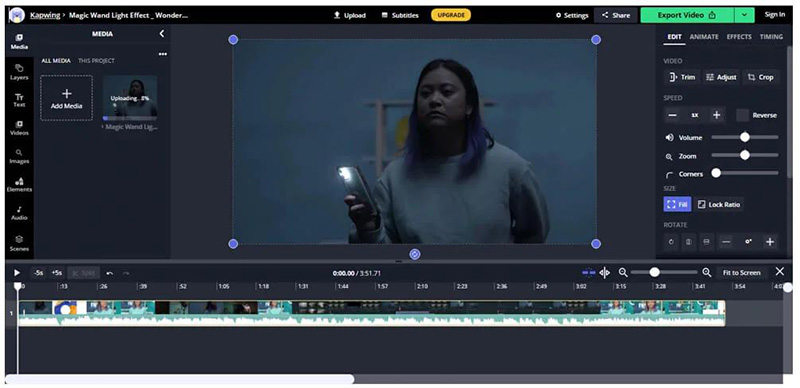Close the timeline with X icon
The image size is (800, 388).
pos(780,272)
